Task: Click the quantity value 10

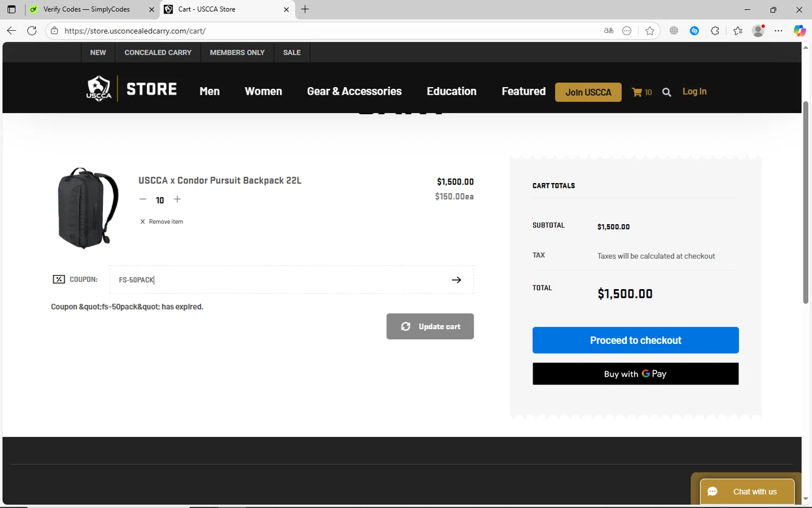Action: point(160,200)
